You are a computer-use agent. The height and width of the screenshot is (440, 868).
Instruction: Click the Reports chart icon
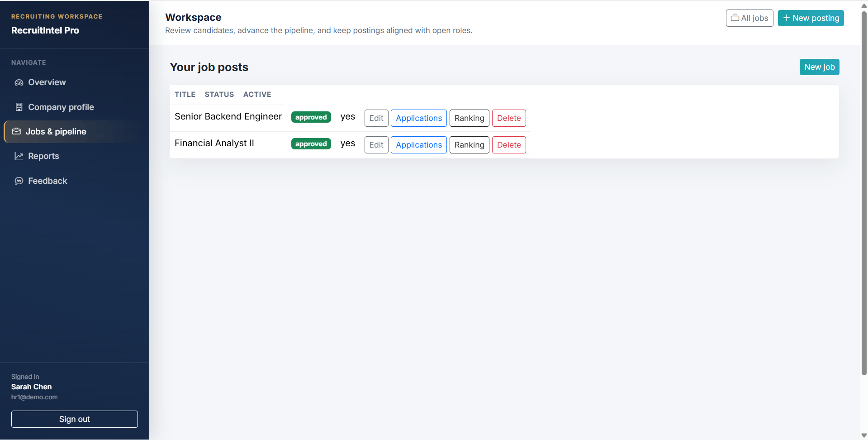pos(19,156)
